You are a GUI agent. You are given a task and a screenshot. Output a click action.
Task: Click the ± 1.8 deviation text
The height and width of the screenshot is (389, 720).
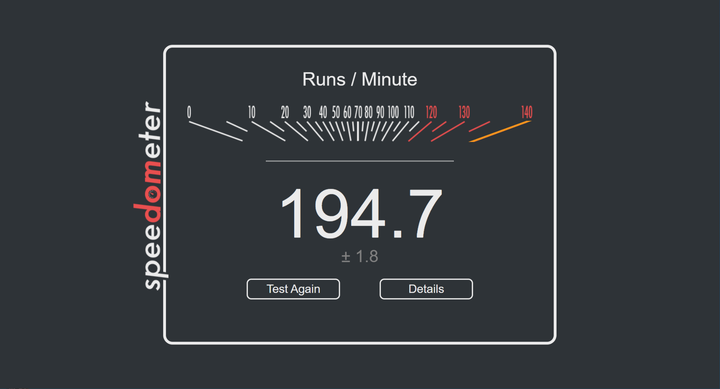tap(360, 256)
